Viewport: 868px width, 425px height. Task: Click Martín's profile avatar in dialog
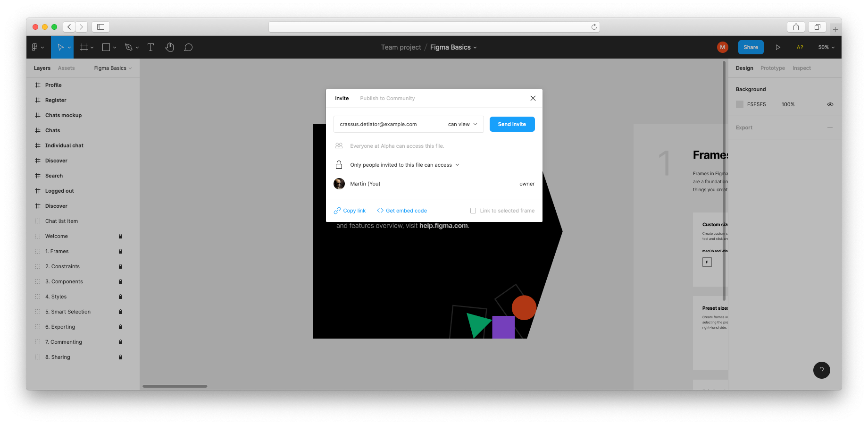click(339, 184)
